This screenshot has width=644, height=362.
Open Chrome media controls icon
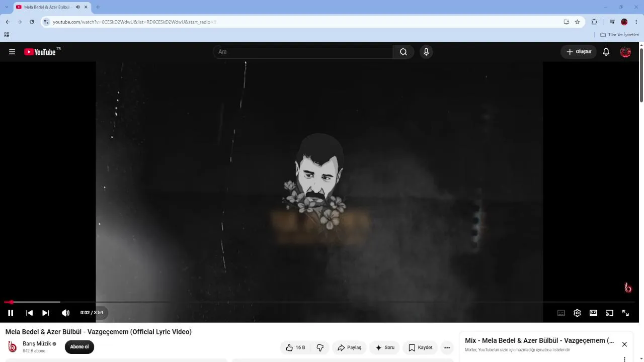[x=612, y=22]
